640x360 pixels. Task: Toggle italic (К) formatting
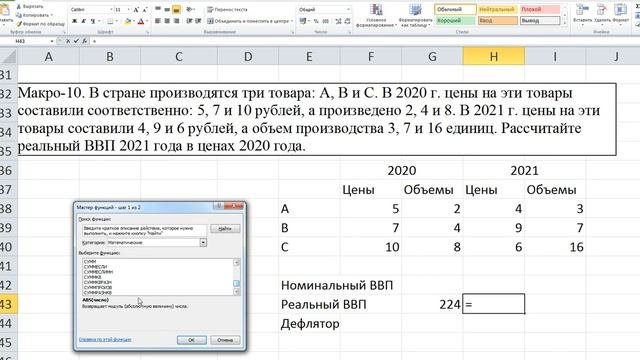click(x=83, y=21)
